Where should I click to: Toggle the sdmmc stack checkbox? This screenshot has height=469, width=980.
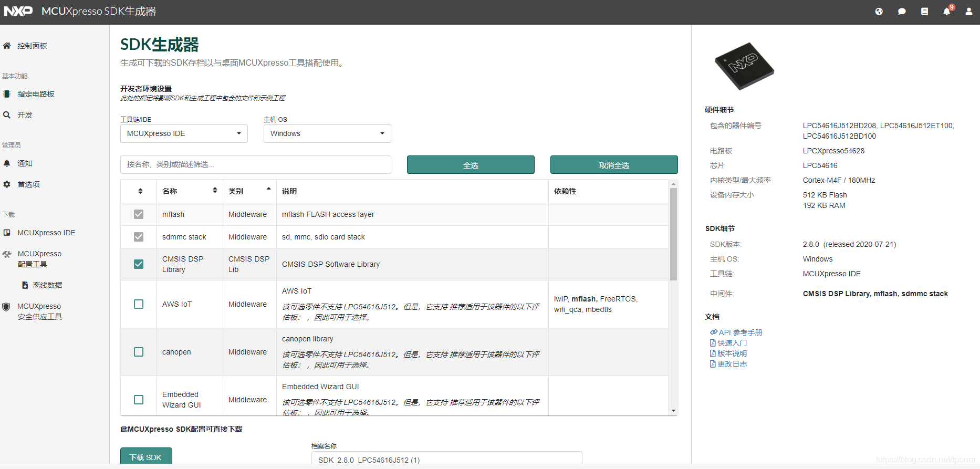[139, 237]
